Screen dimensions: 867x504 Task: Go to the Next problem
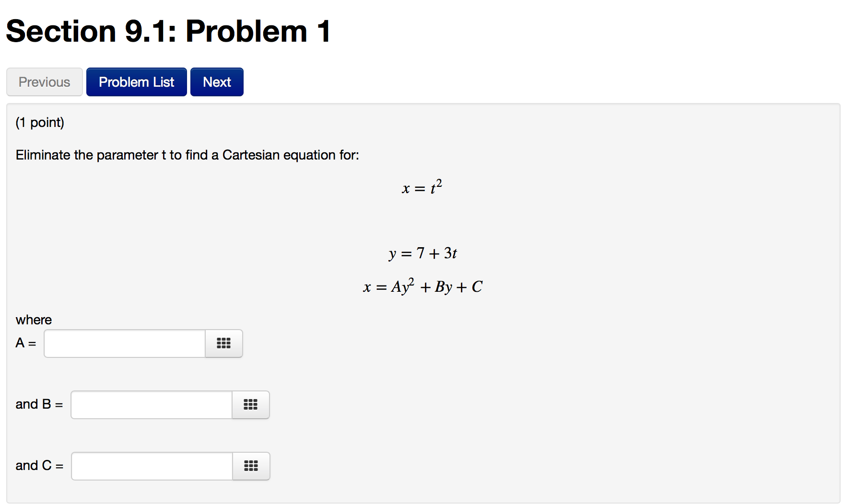217,82
